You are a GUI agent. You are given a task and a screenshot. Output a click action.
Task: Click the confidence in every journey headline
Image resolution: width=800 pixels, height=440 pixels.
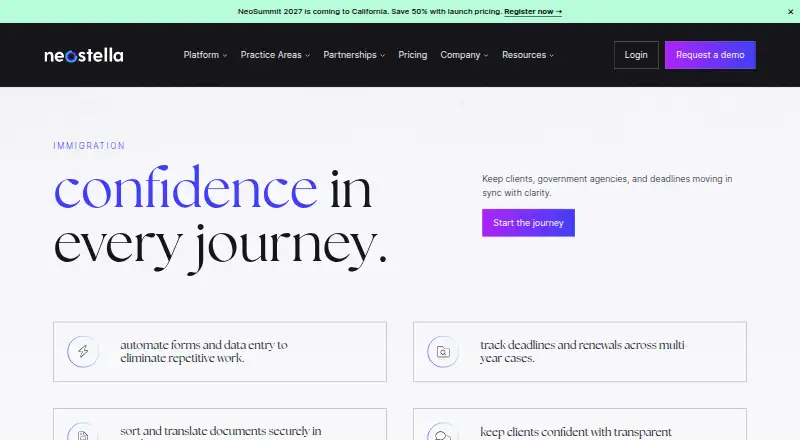(x=220, y=219)
